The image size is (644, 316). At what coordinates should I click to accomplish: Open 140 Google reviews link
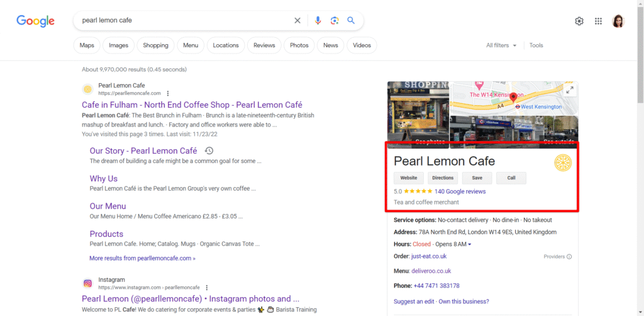coord(460,191)
